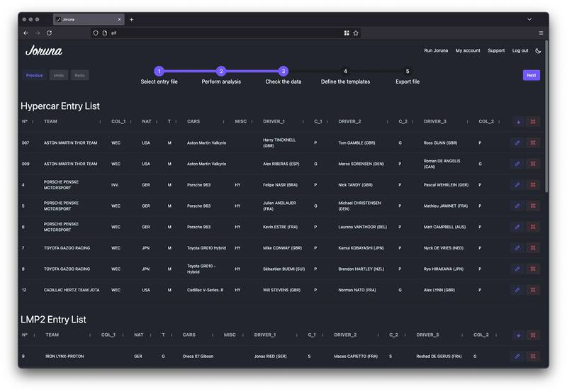Viewport: 567px width, 392px height.
Task: Open the My account menu item
Action: pos(467,50)
